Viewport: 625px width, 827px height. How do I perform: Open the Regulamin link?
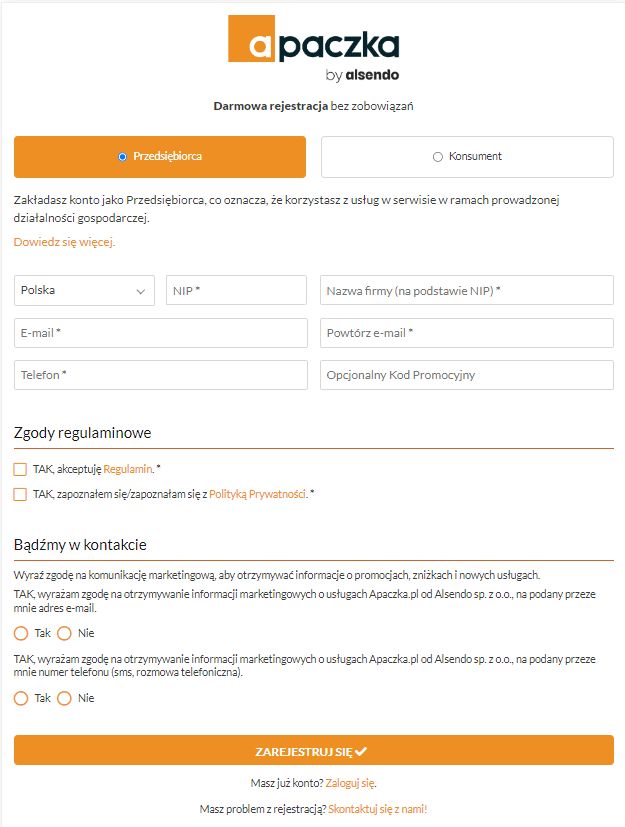(127, 469)
